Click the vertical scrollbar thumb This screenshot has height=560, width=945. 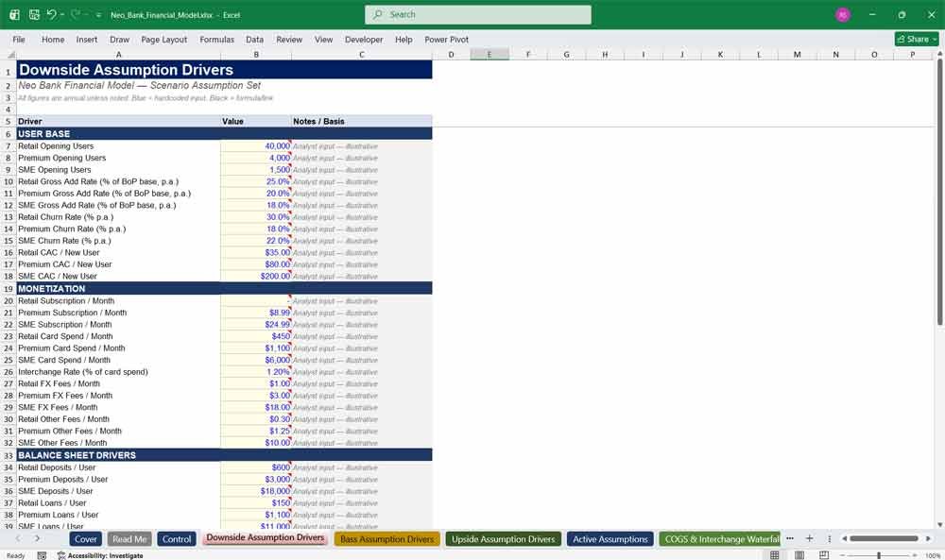pos(939,193)
